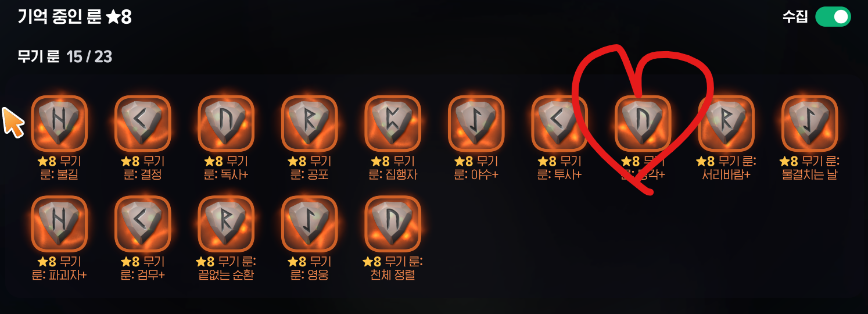
Task: Click the 수집 label next to the switch
Action: (795, 17)
